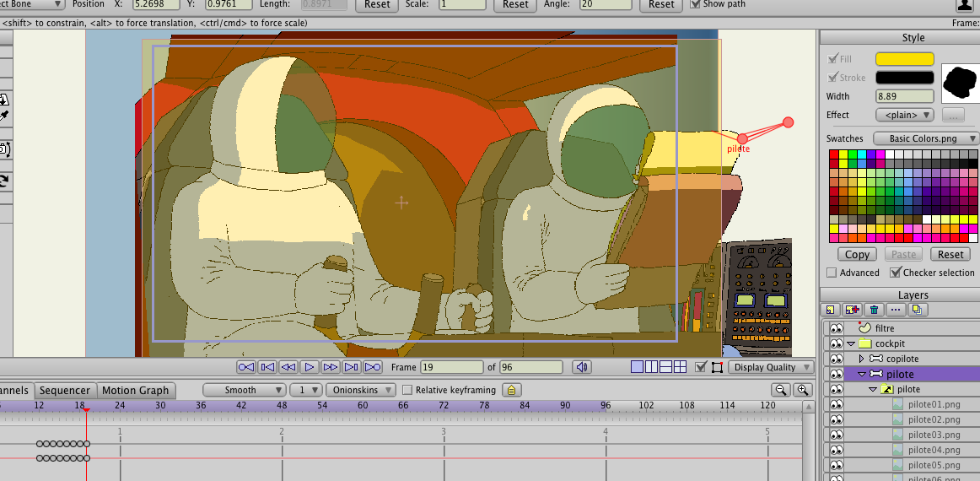Step forward one frame
The width and height of the screenshot is (980, 481).
(x=352, y=367)
